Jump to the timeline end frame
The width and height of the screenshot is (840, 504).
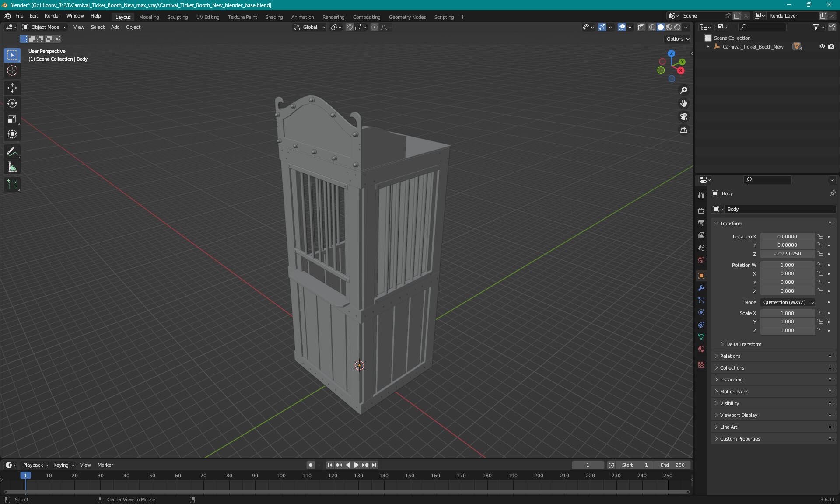pyautogui.click(x=374, y=465)
